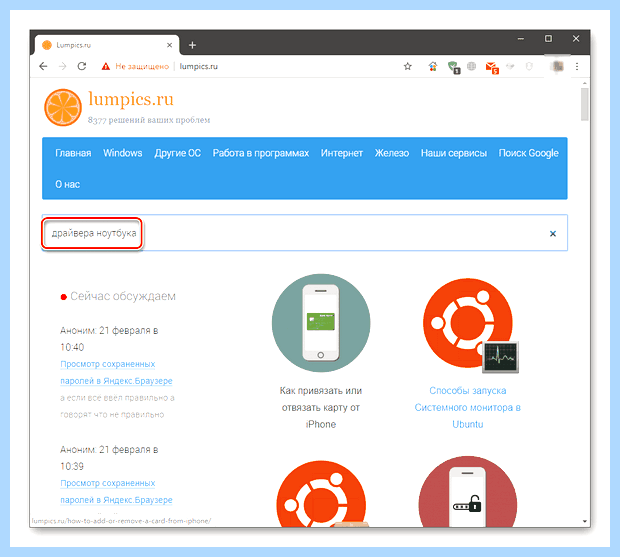Clear the search field with the X
The height and width of the screenshot is (557, 620).
pyautogui.click(x=553, y=234)
